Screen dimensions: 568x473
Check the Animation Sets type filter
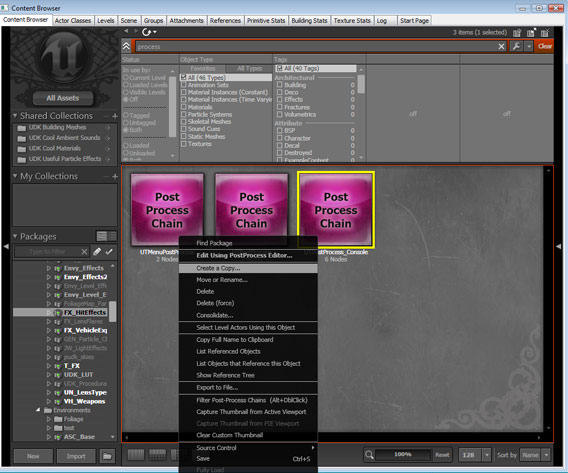tap(184, 85)
